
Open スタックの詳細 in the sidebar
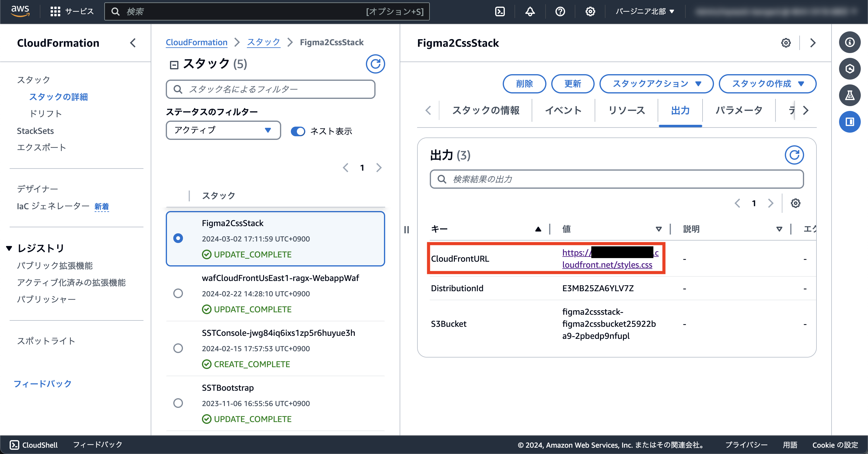tap(58, 97)
